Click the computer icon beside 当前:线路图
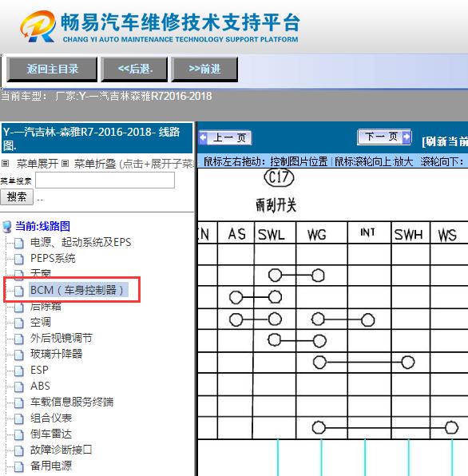The height and width of the screenshot is (476, 468). 6,227
